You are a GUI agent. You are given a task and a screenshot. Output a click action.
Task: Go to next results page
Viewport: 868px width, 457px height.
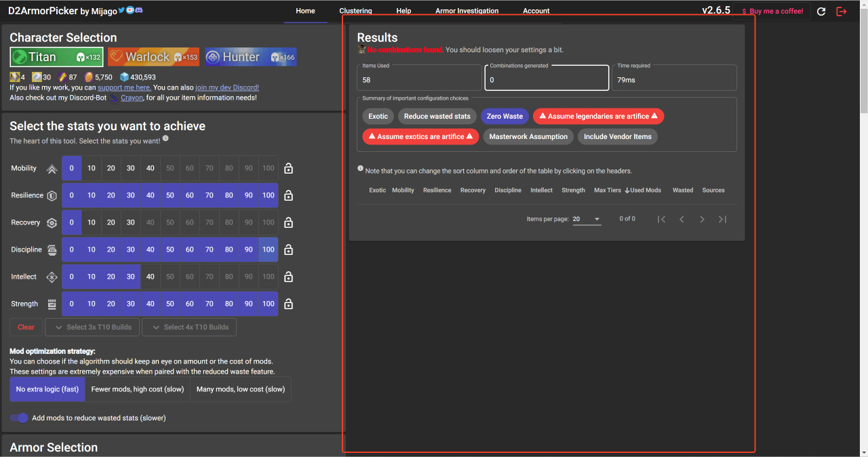703,219
